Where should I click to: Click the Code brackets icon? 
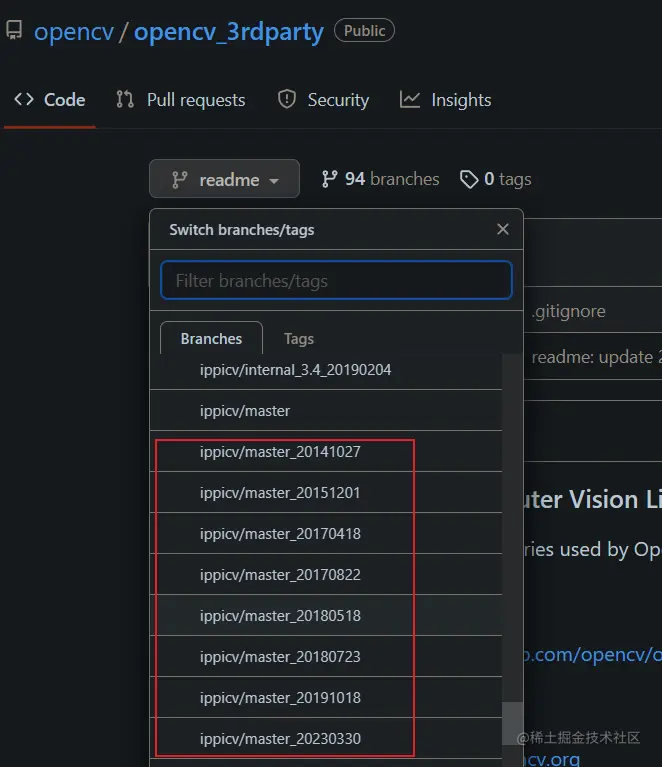[24, 99]
